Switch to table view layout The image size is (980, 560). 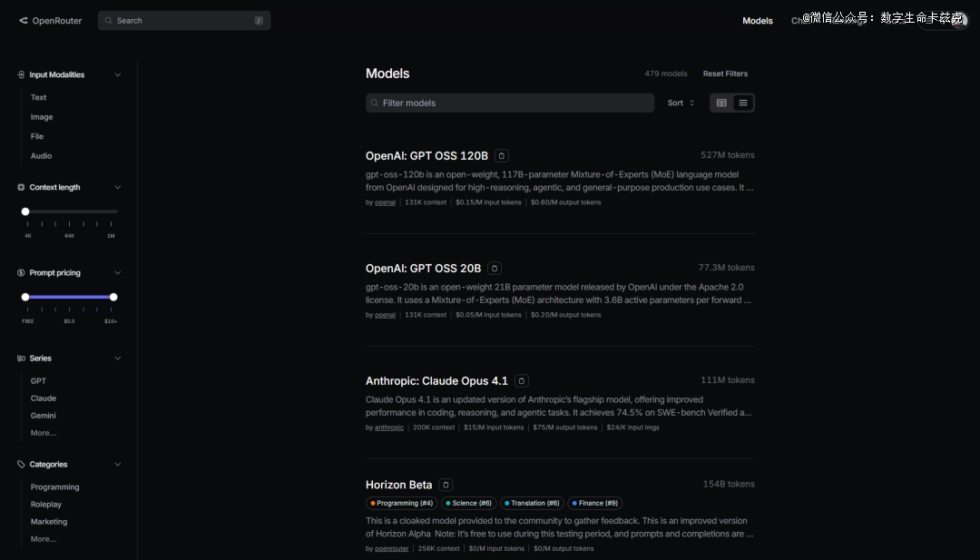[x=721, y=103]
